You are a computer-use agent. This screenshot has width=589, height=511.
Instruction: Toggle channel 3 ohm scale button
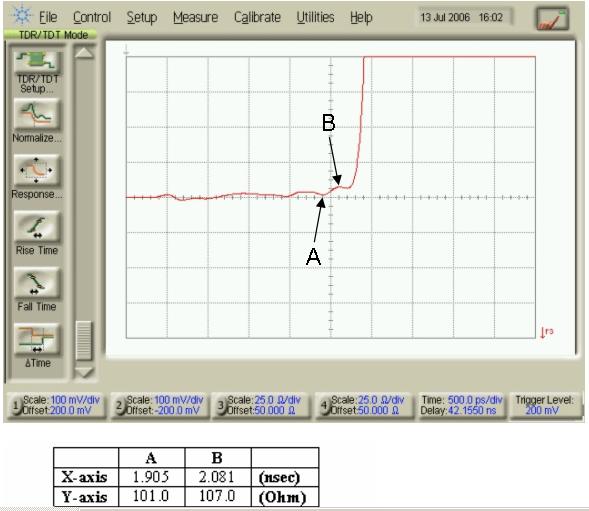coord(261,405)
